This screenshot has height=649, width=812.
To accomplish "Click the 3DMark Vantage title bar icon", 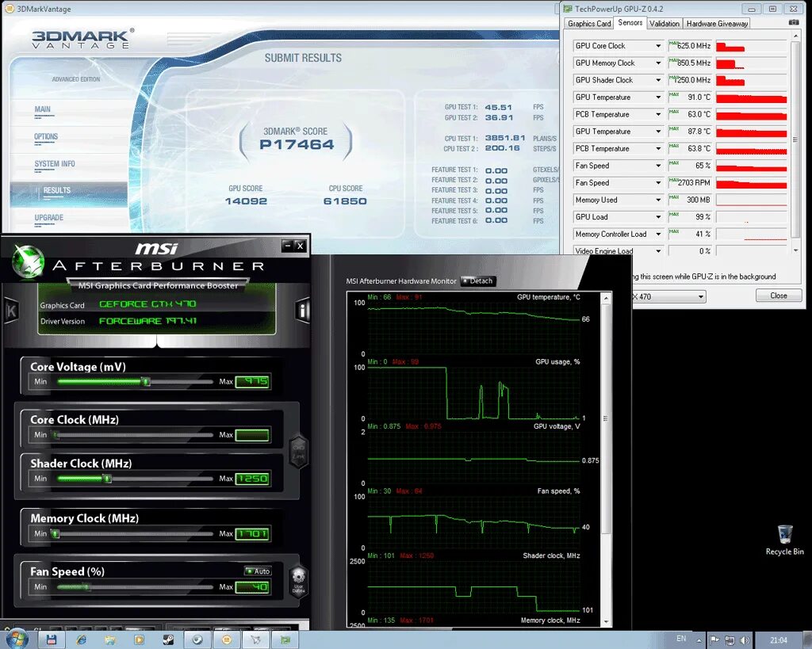I will (x=9, y=9).
